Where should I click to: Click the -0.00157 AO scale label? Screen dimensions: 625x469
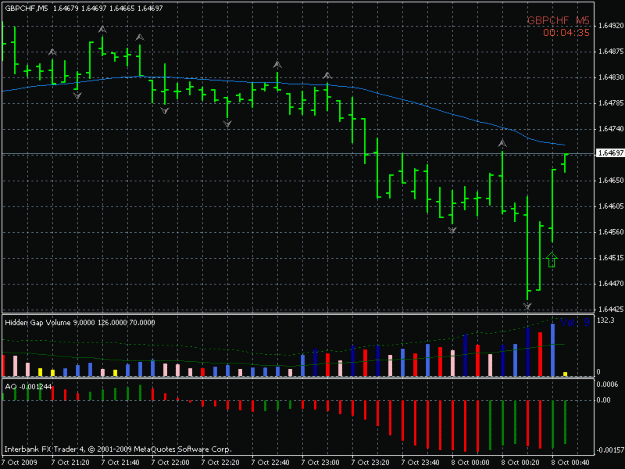pos(609,450)
